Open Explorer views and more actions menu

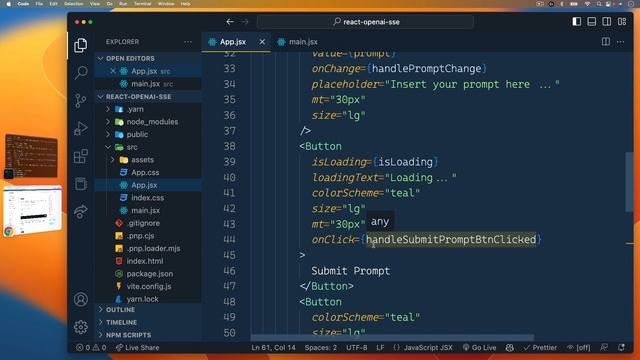click(188, 42)
